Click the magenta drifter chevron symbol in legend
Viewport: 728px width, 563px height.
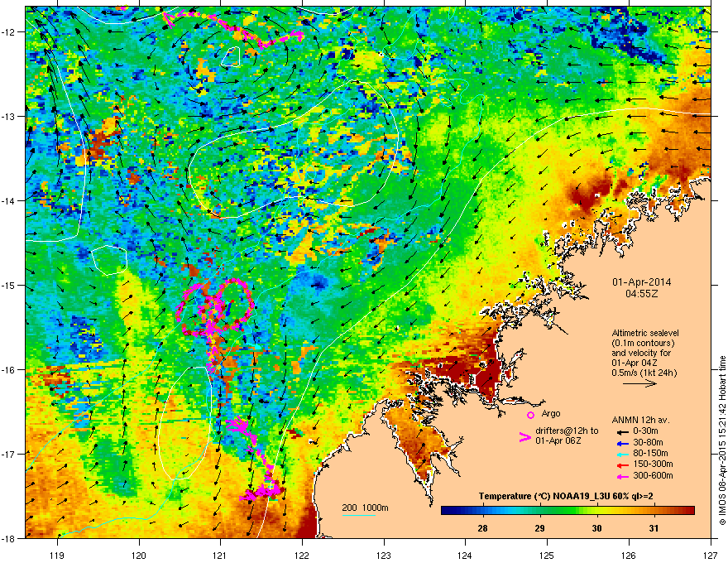click(524, 436)
